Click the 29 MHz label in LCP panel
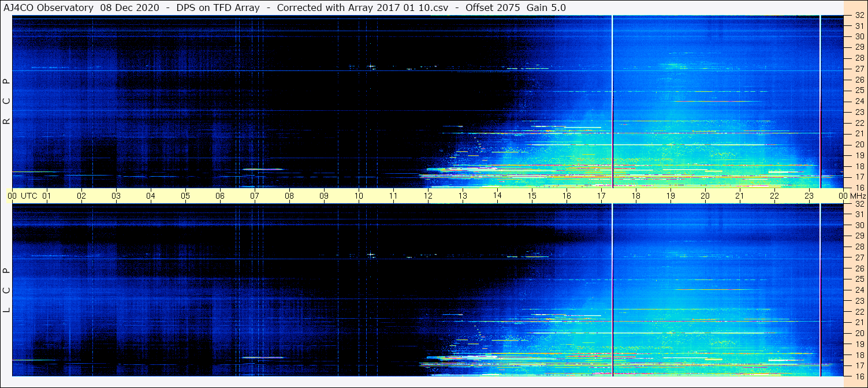This screenshot has height=388, width=868. coord(859,236)
